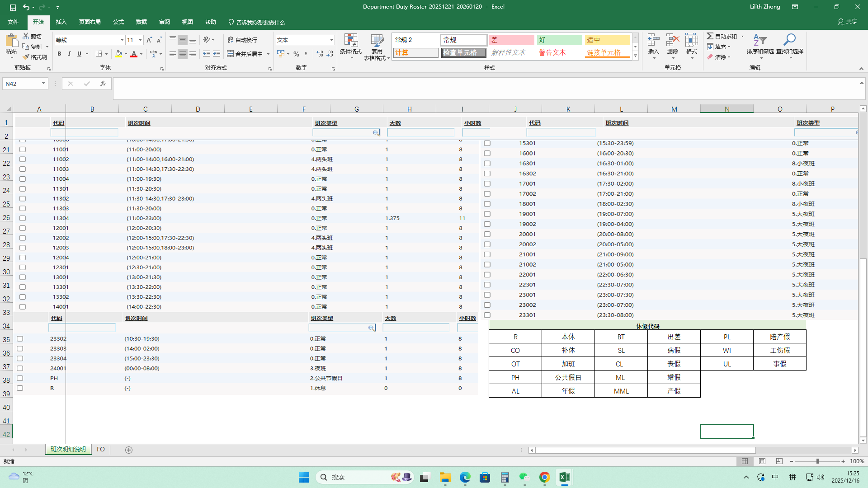This screenshot has height=488, width=868.
Task: Click the Insert Function fx icon
Action: pos(103,84)
